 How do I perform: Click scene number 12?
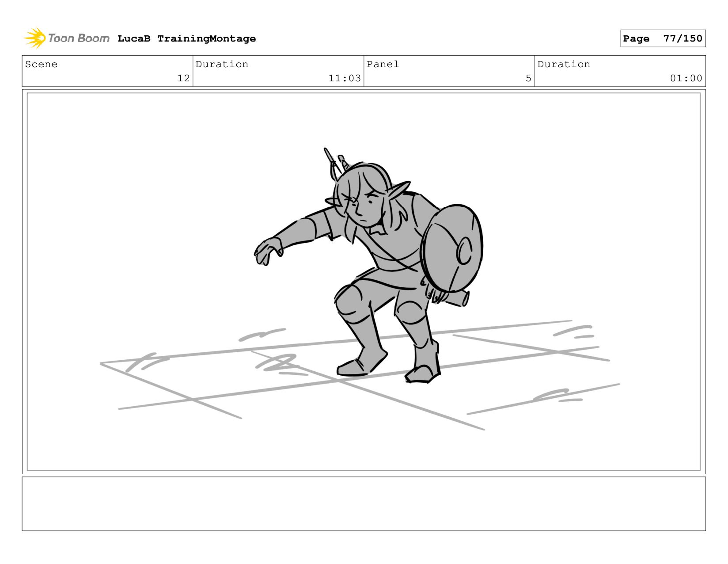183,78
